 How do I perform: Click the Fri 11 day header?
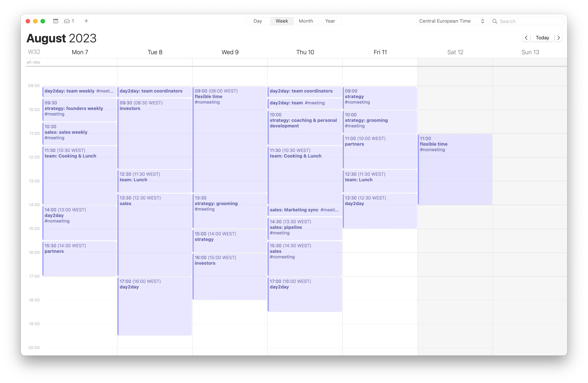(380, 52)
